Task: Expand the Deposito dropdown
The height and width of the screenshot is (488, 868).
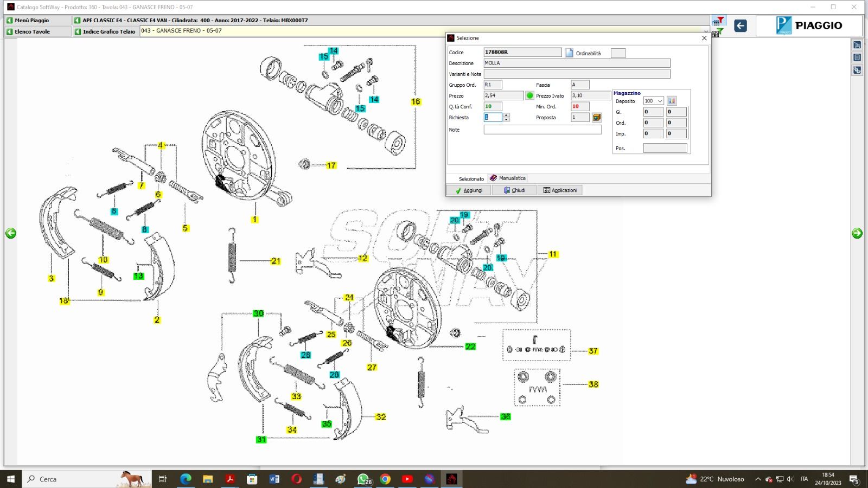Action: [660, 101]
